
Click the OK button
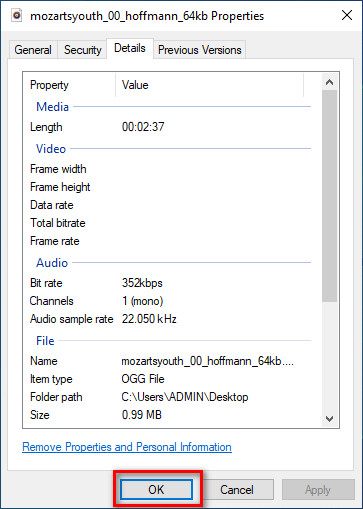pos(156,490)
